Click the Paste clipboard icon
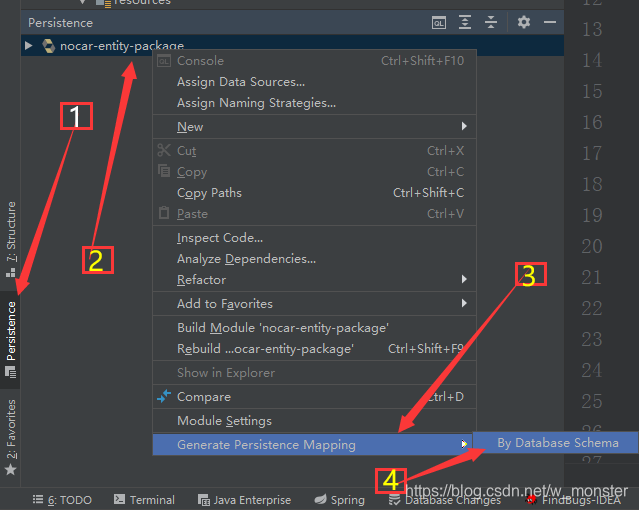Screen dimensions: 639x510 pos(164,212)
